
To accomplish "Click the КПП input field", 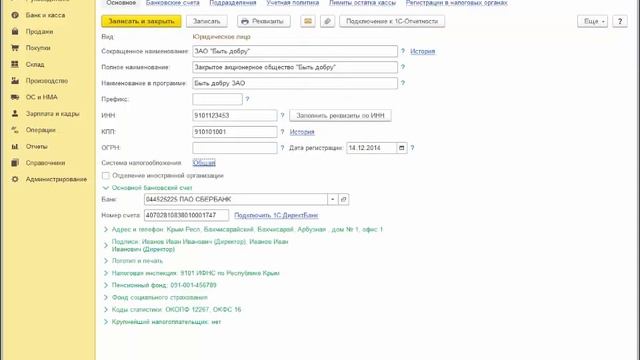I will 235,132.
